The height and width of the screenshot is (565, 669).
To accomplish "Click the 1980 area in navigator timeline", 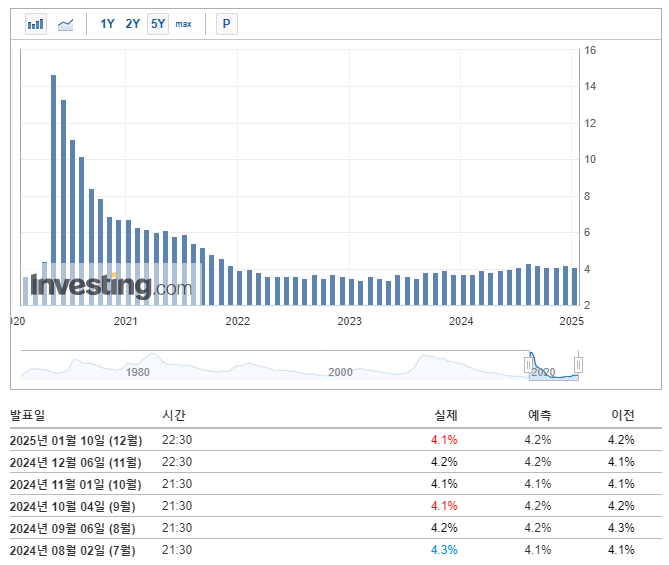I will [137, 372].
